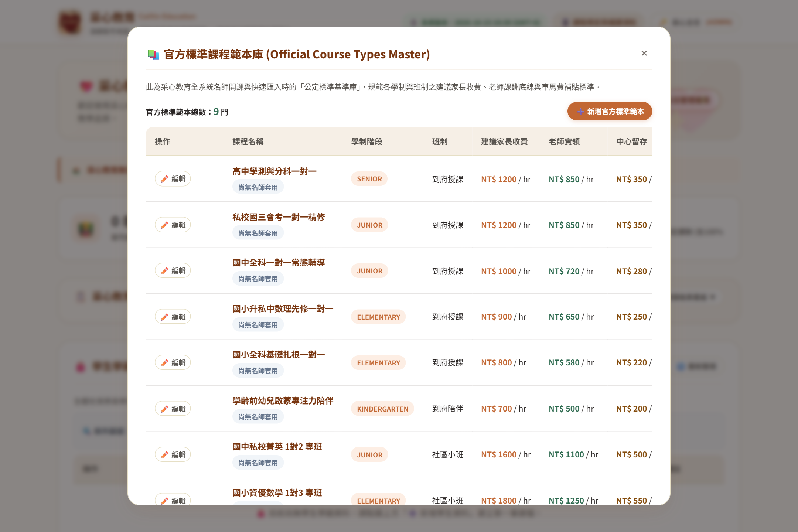
Task: Click JUNIOR badge for 國中全科一對一常態輔導
Action: pos(369,271)
